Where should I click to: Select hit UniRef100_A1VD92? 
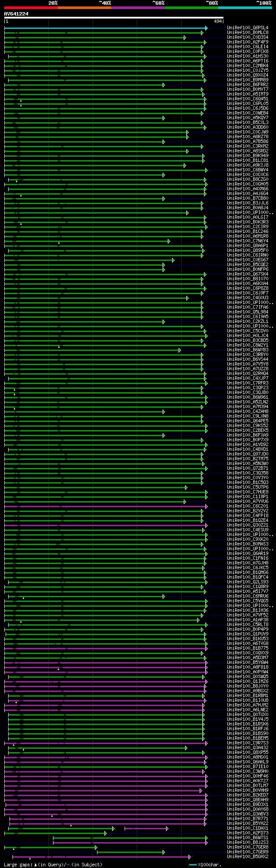(x=248, y=444)
